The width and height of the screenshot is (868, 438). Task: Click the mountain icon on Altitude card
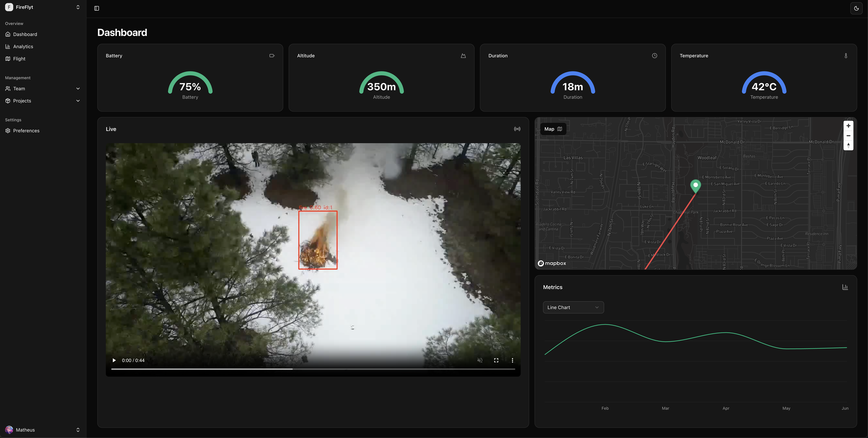[463, 55]
